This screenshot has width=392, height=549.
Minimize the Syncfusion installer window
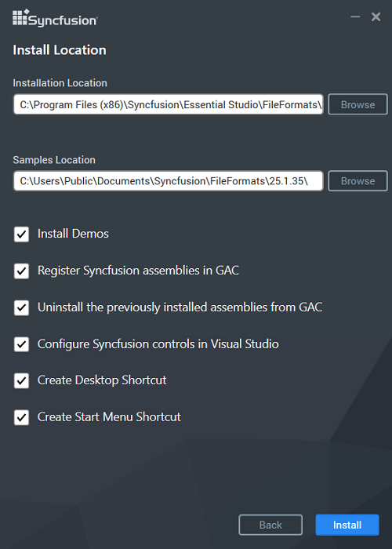pyautogui.click(x=355, y=16)
